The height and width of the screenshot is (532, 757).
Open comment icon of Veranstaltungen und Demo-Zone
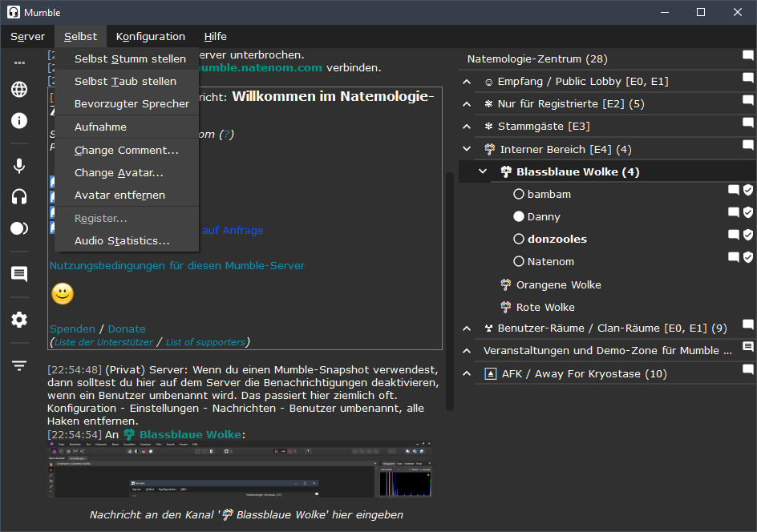tap(748, 346)
